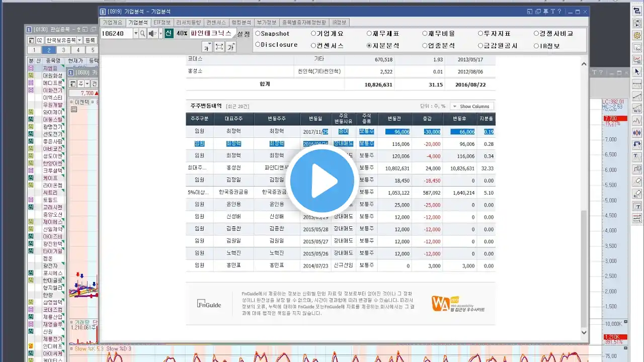Click the 등록 button in 관심종목 window
Image resolution: width=644 pixels, height=362 pixels.
[x=91, y=40]
